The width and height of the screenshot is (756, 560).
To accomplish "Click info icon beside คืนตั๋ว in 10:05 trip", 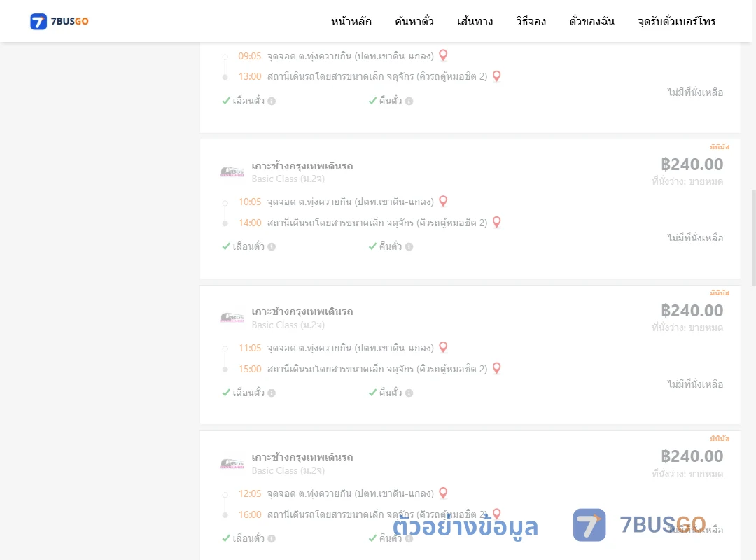I will coord(409,247).
